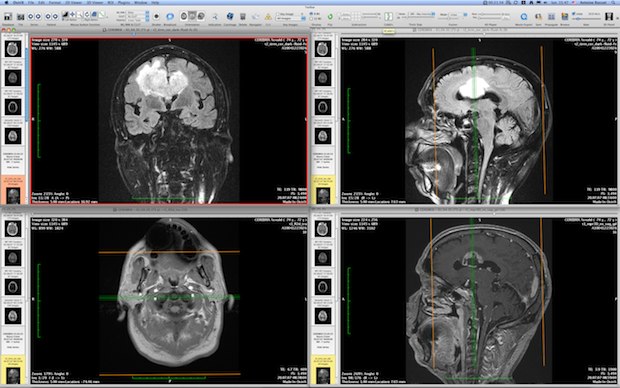Open the Format menu
The width and height of the screenshot is (620, 388).
pos(55,3)
